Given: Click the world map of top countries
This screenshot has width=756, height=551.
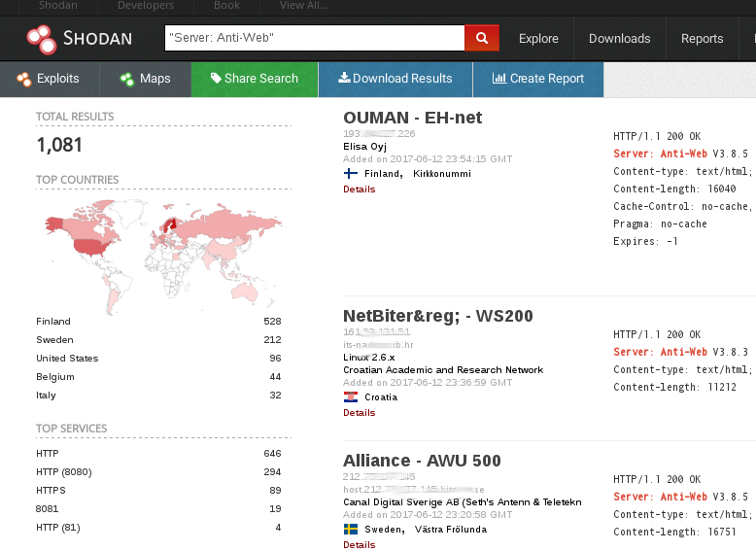Looking at the screenshot, I should point(163,257).
